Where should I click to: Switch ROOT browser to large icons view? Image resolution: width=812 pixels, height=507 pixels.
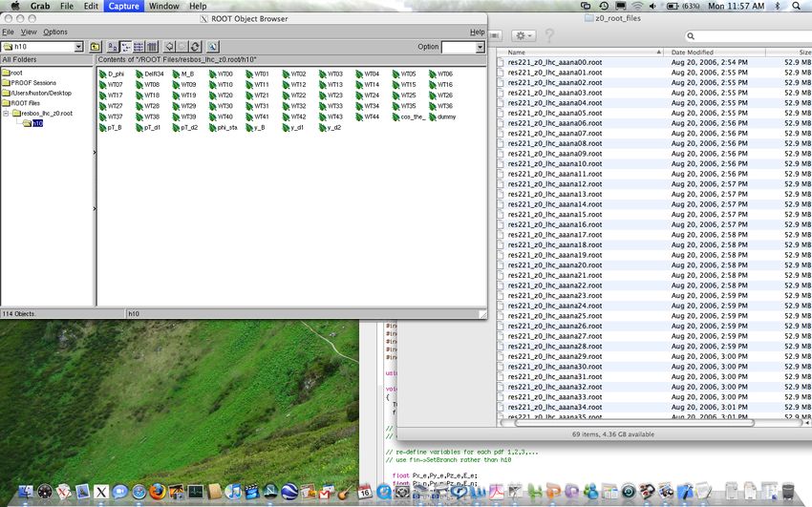pos(113,47)
